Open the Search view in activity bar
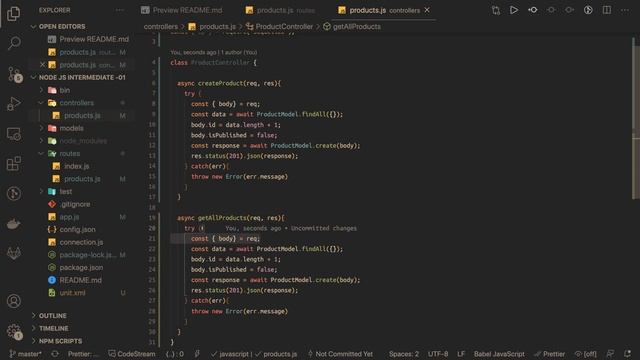The height and width of the screenshot is (360, 640). click(x=14, y=42)
